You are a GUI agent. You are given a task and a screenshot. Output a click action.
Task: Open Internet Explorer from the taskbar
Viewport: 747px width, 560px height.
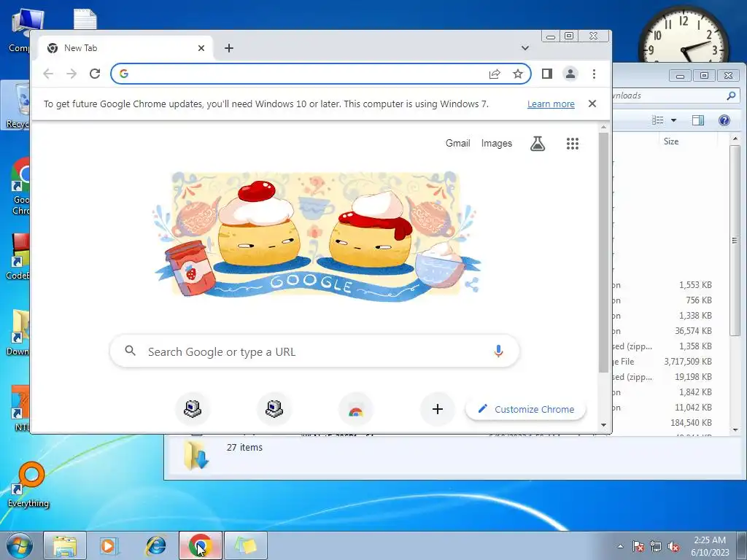click(155, 545)
